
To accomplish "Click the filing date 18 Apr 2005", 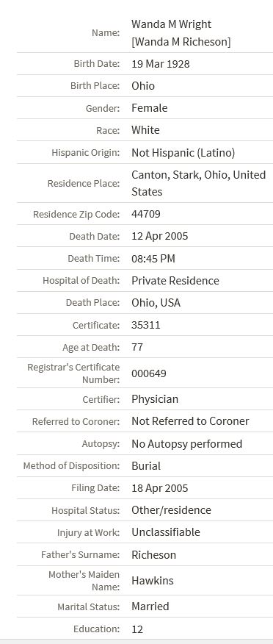I will (x=159, y=488).
